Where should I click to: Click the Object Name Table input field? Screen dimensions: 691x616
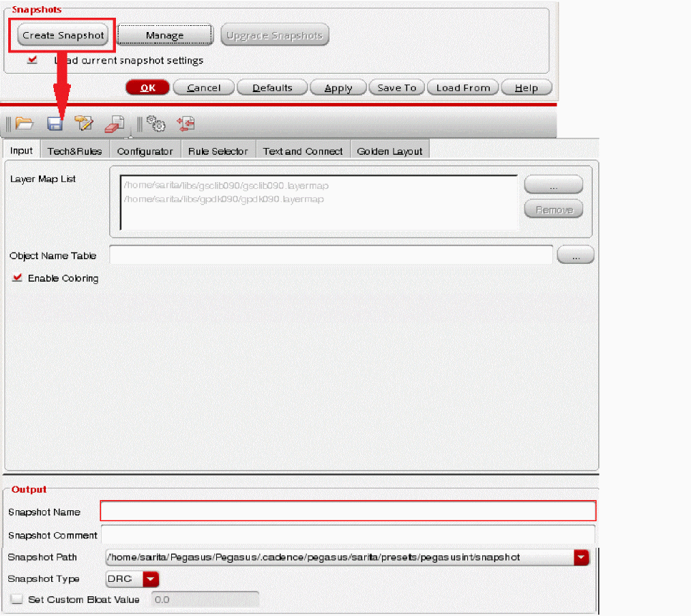[x=331, y=255]
